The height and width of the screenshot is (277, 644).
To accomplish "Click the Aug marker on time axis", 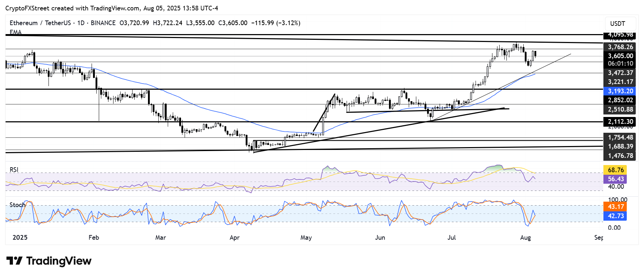I will tap(525, 238).
